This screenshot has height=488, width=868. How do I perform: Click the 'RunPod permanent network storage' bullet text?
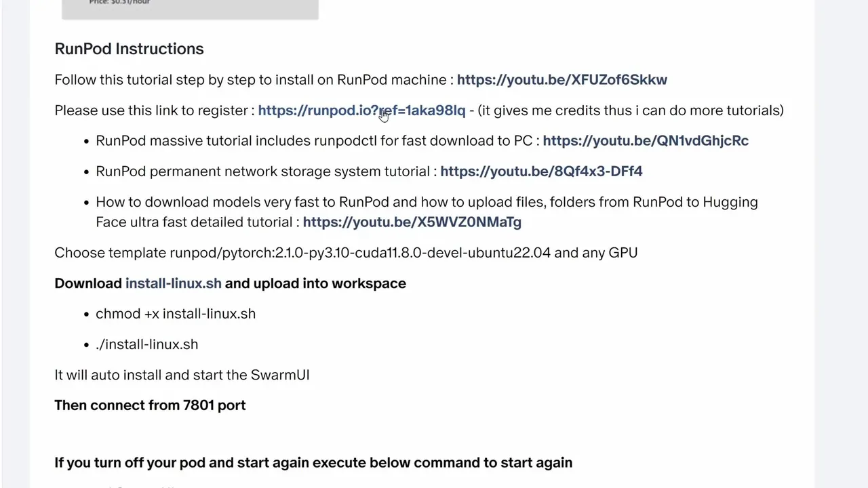[x=263, y=171]
